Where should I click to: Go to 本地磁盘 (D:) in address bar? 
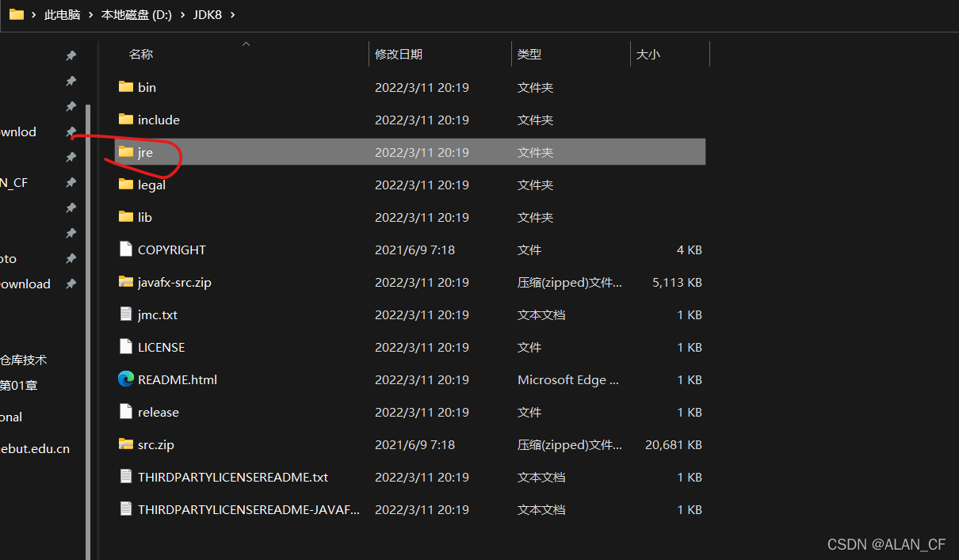(x=136, y=15)
